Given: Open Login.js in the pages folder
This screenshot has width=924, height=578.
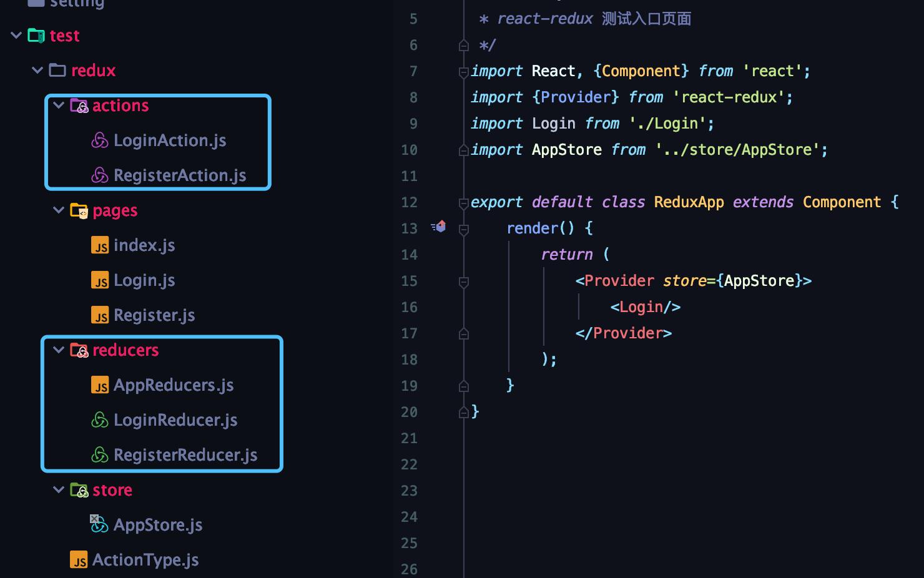Looking at the screenshot, I should [144, 280].
